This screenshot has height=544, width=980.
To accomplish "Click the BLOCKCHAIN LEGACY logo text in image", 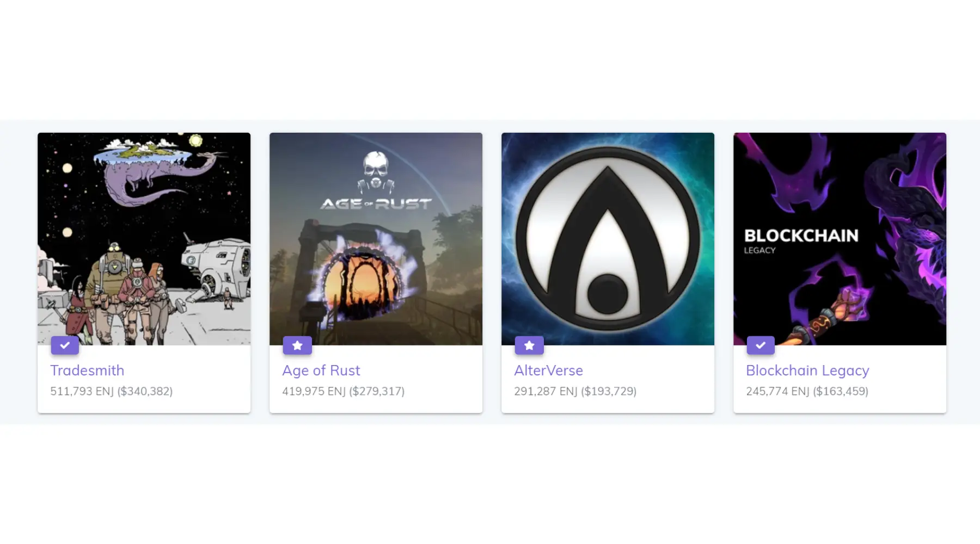I will coord(801,240).
